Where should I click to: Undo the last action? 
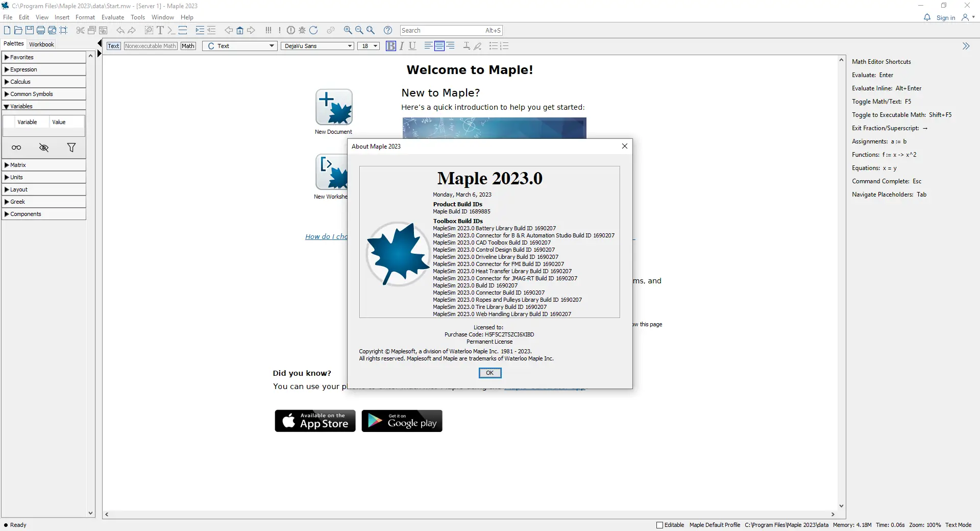pos(120,31)
